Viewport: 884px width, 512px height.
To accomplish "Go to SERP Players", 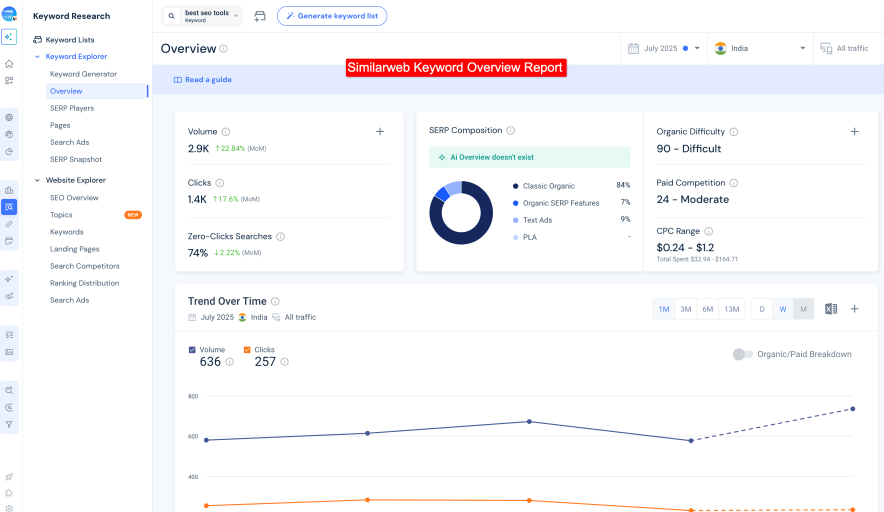I will pos(72,108).
